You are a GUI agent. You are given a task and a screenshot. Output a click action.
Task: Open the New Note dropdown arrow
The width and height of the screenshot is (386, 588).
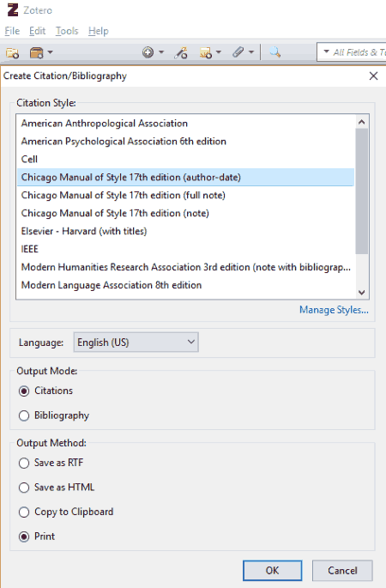(219, 52)
